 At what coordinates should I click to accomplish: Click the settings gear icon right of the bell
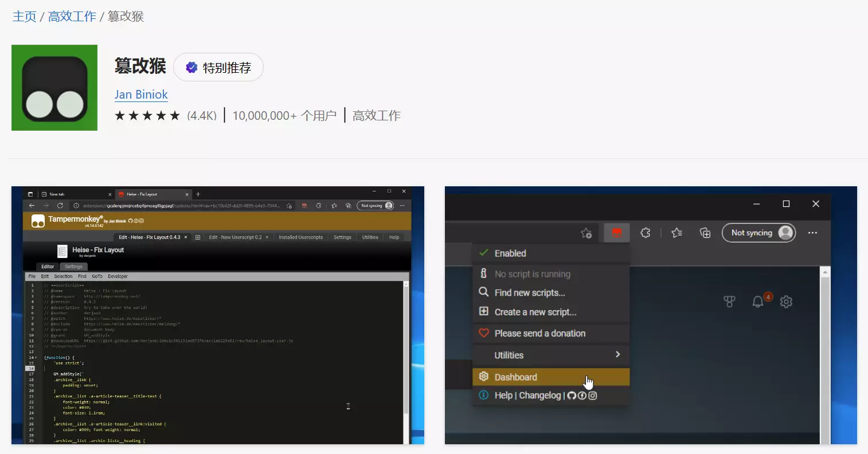pyautogui.click(x=786, y=301)
